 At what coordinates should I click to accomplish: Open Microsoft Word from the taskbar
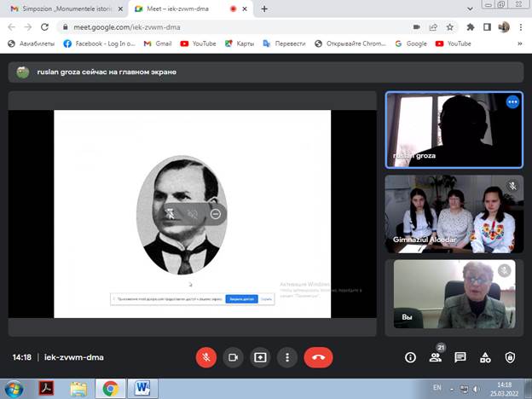[x=142, y=389]
